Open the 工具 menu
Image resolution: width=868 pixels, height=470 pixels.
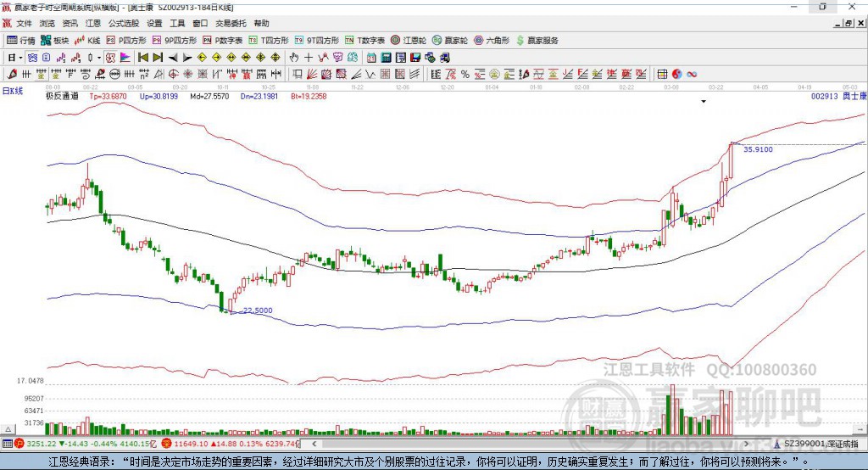pyautogui.click(x=177, y=23)
